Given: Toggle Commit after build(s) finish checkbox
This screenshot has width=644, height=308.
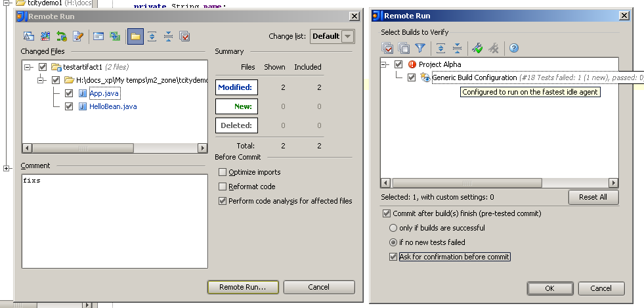Looking at the screenshot, I should 387,213.
